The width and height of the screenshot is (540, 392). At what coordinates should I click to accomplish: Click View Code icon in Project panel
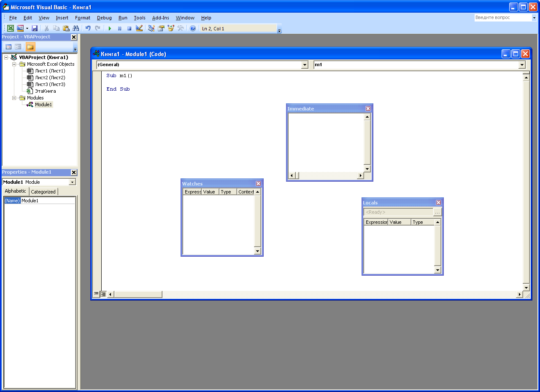click(x=8, y=47)
